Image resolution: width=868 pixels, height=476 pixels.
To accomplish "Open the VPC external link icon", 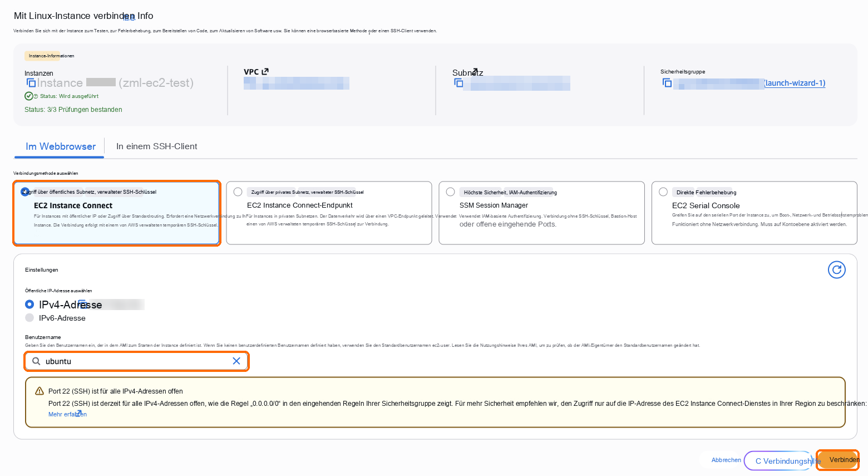I will [265, 71].
